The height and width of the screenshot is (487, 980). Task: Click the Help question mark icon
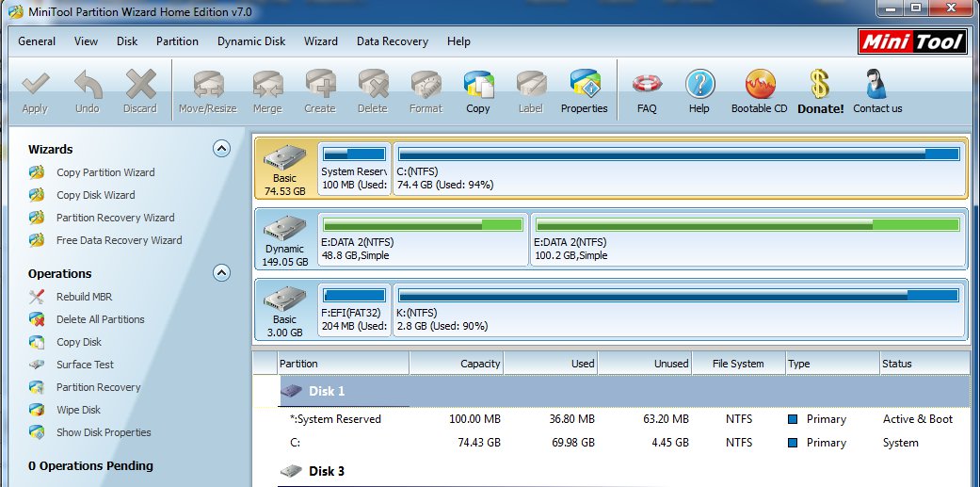click(x=699, y=85)
